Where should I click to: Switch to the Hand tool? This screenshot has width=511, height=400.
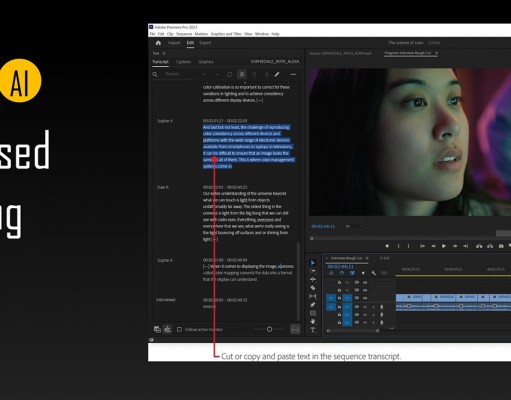pyautogui.click(x=313, y=321)
